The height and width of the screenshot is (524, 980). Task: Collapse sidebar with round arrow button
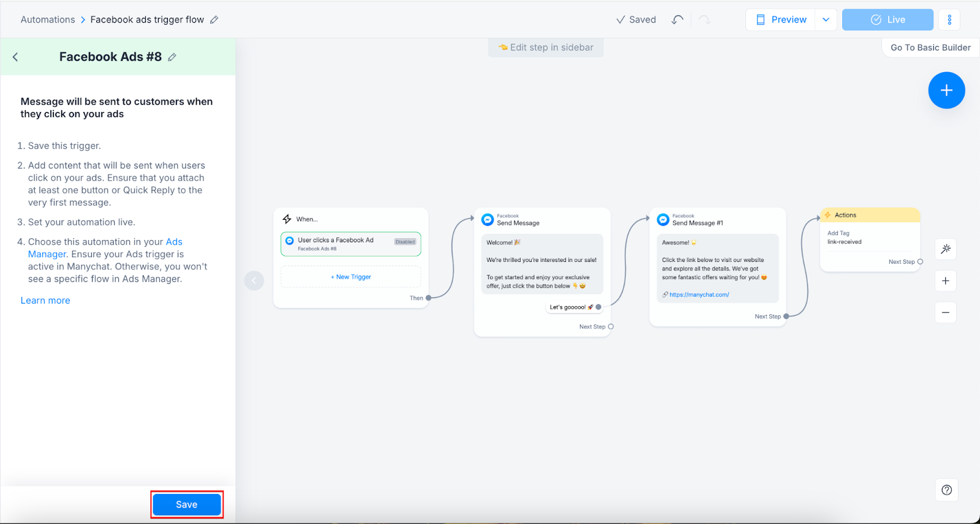point(254,281)
